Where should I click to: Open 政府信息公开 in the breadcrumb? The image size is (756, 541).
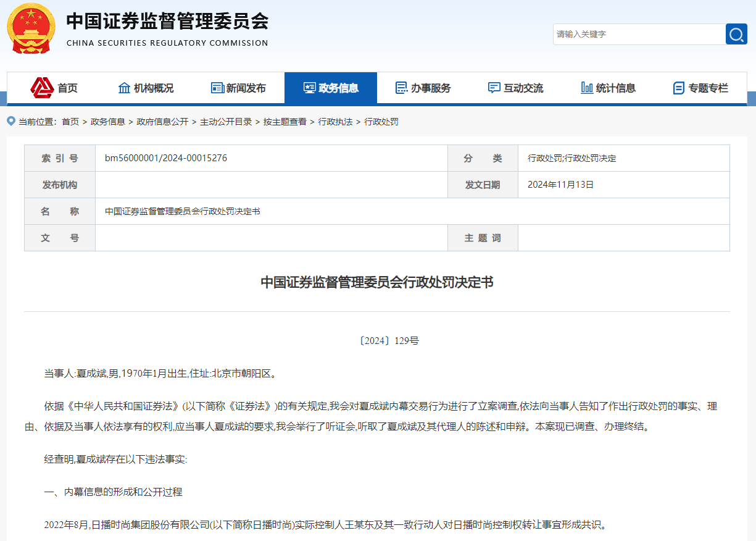pos(162,122)
